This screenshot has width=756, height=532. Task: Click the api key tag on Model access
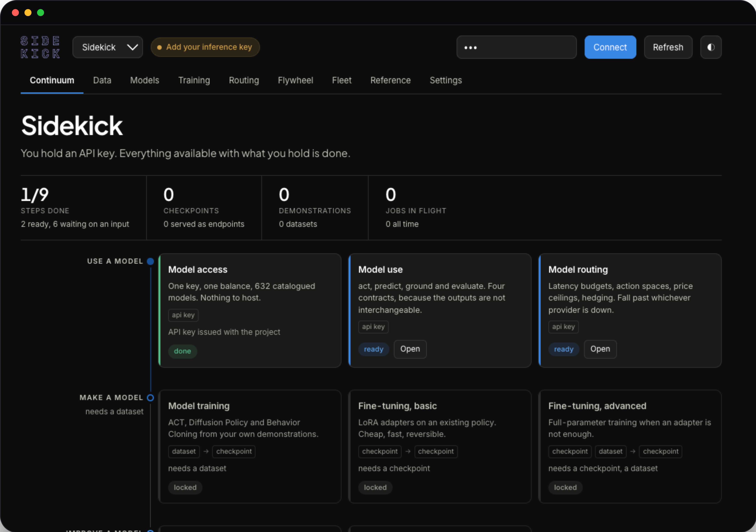click(x=183, y=315)
